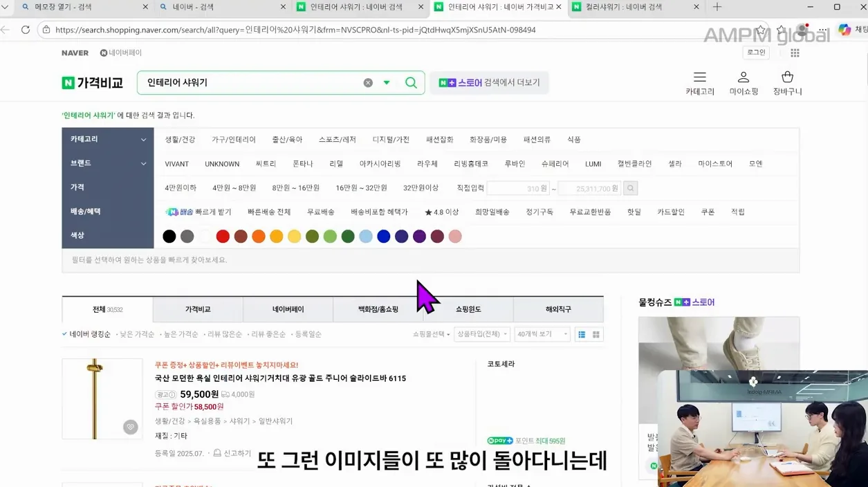
Task: Filter by brand VIVANT
Action: point(177,164)
